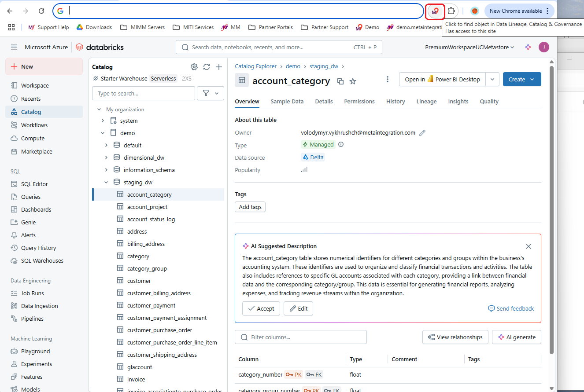Open the catalog filter dropdown
Image resolution: width=584 pixels, height=392 pixels.
[211, 93]
